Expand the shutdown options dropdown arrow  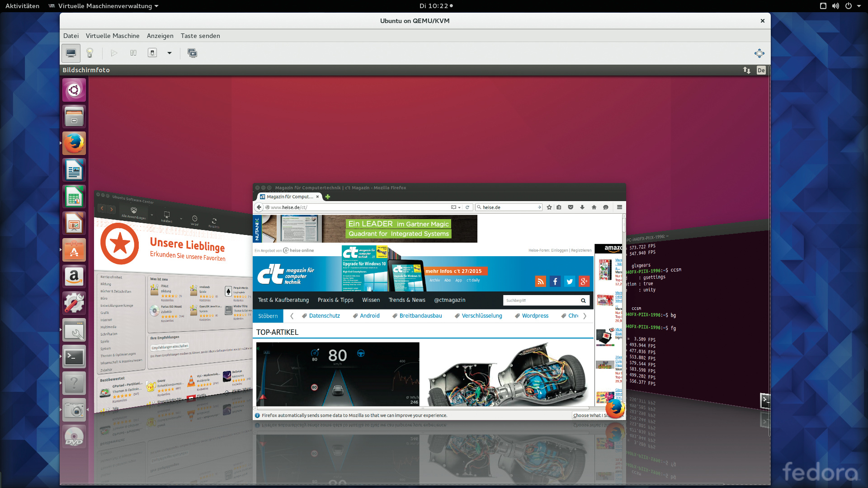(170, 53)
